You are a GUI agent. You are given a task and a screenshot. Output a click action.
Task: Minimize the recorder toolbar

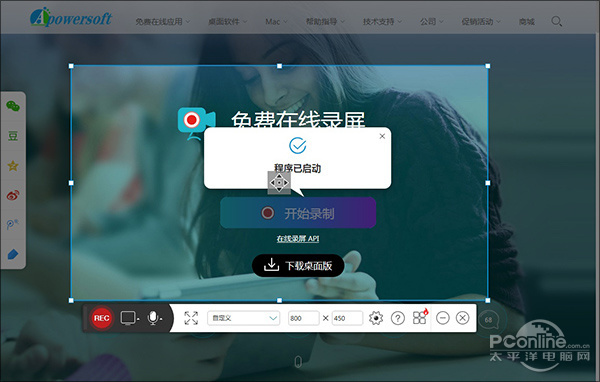(442, 318)
